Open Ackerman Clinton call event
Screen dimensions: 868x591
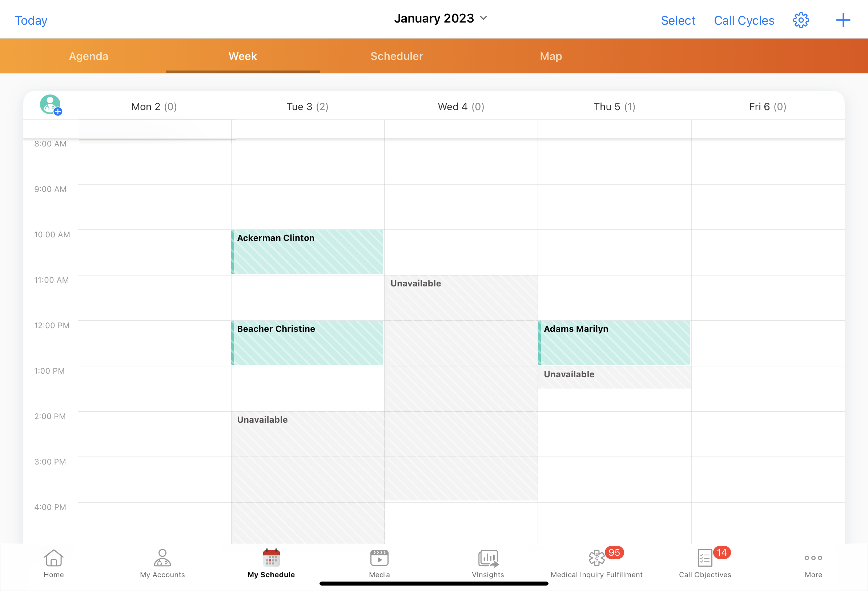click(x=307, y=252)
